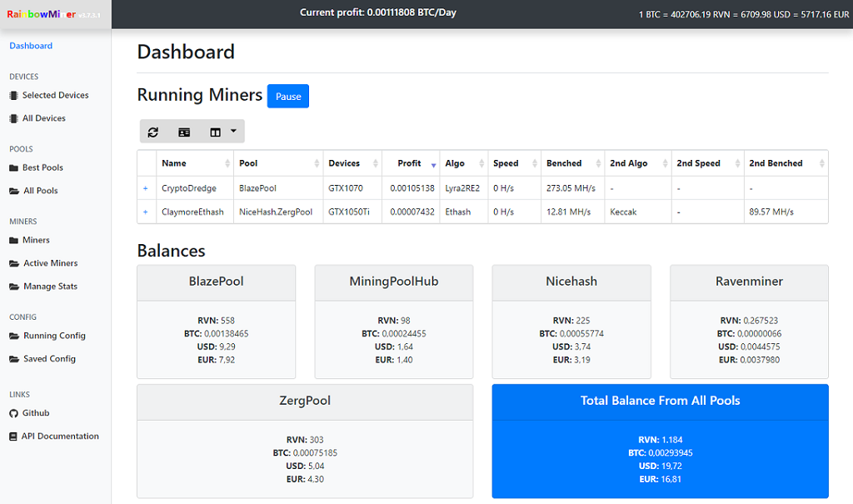Click the 273.05 MH/s benched value
Image resolution: width=853 pixels, height=504 pixels.
point(571,188)
